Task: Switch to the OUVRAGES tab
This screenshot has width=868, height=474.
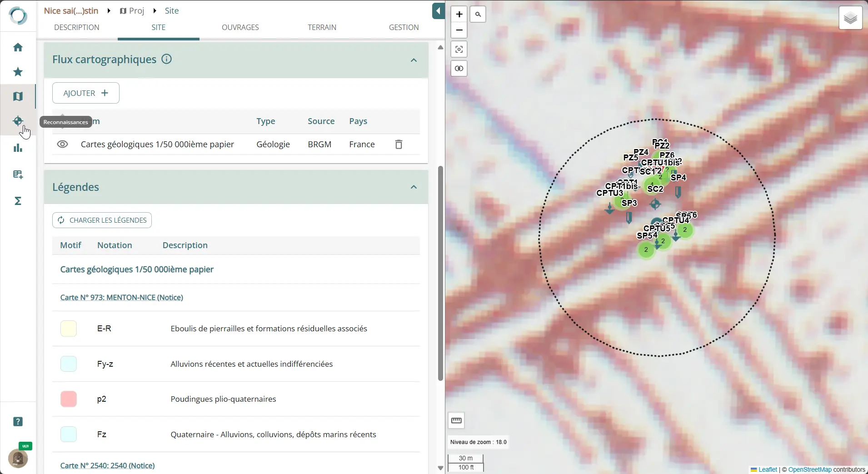Action: click(240, 27)
